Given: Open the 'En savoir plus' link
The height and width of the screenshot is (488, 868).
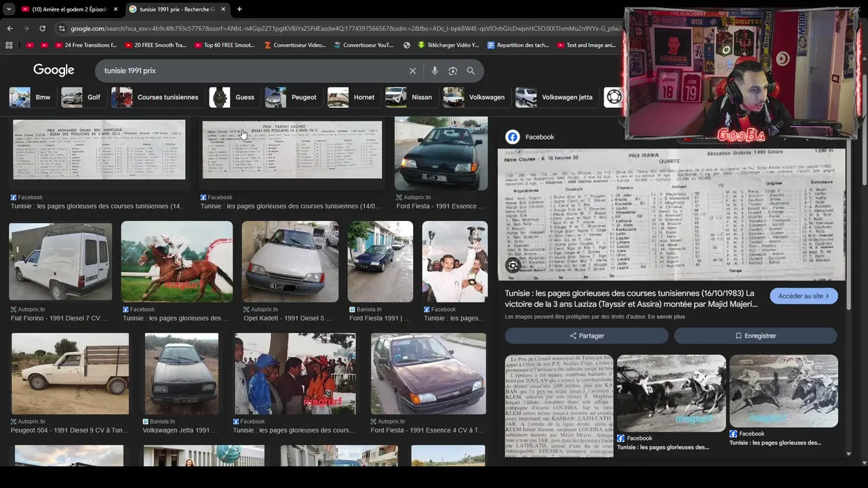Looking at the screenshot, I should pyautogui.click(x=666, y=317).
